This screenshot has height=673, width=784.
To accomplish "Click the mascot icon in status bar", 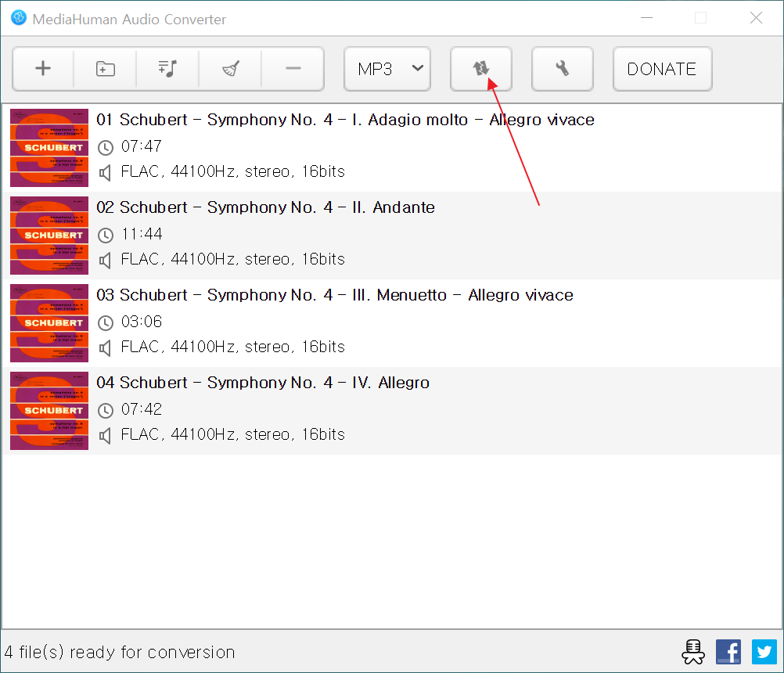I will click(x=693, y=652).
